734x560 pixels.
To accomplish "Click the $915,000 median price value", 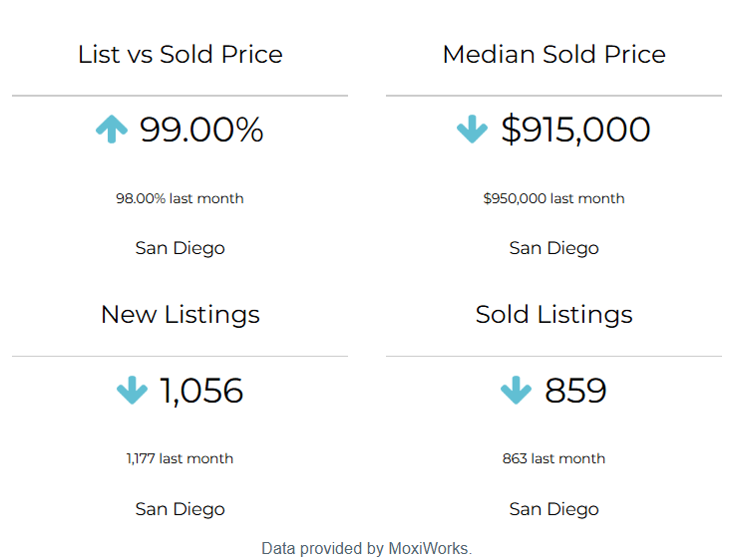I will click(575, 130).
